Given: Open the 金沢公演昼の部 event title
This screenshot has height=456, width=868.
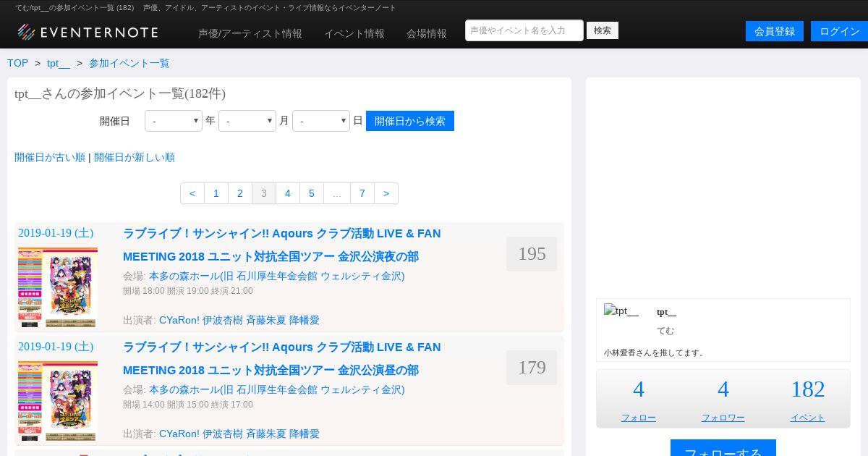Looking at the screenshot, I should (282, 358).
